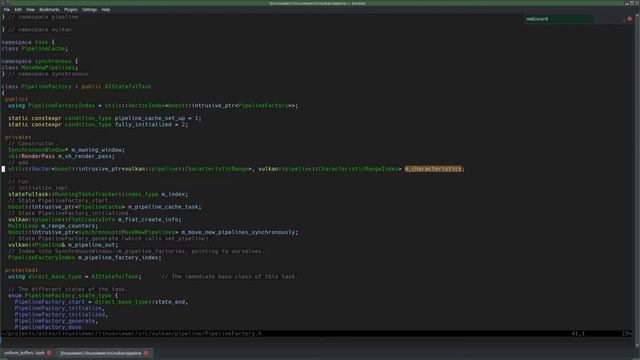Open the Plugins menu
The image size is (640, 360).
click(70, 9)
